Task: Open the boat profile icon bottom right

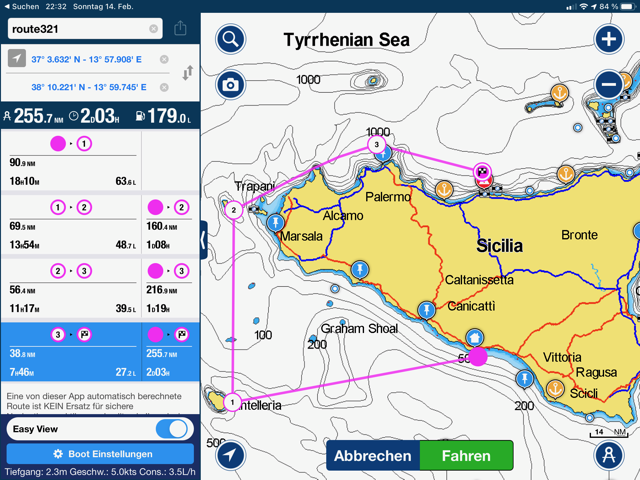Action: [x=608, y=454]
